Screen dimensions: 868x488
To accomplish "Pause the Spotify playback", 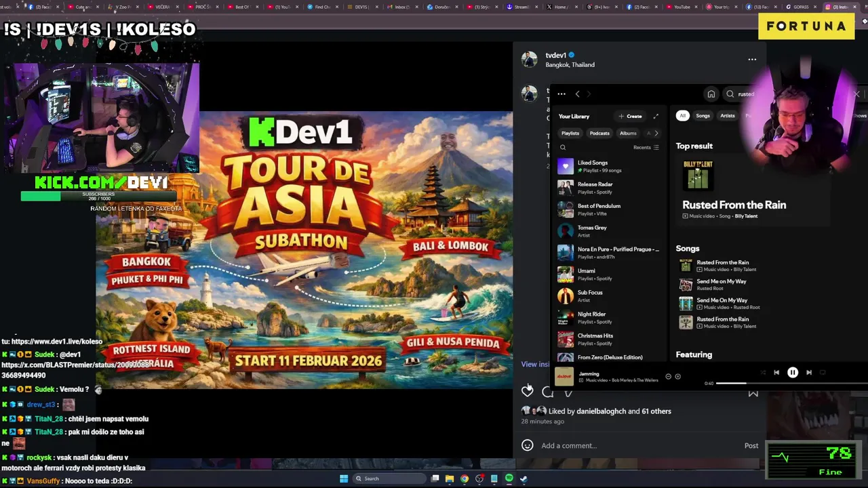I will [792, 372].
